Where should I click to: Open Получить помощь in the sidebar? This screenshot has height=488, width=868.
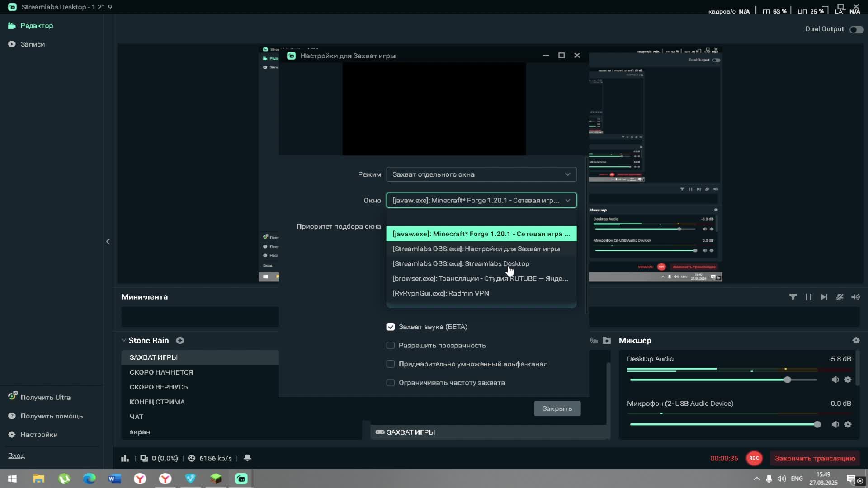pyautogui.click(x=45, y=416)
